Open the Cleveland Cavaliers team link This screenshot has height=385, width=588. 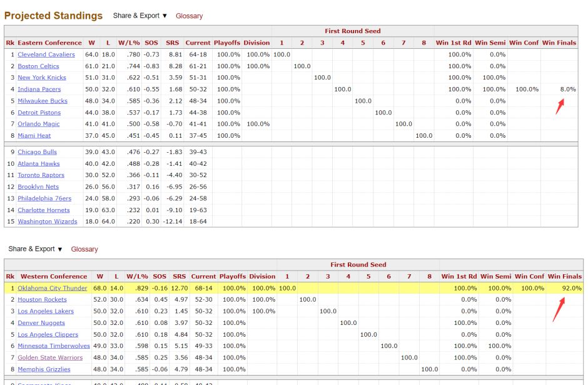[x=46, y=54]
